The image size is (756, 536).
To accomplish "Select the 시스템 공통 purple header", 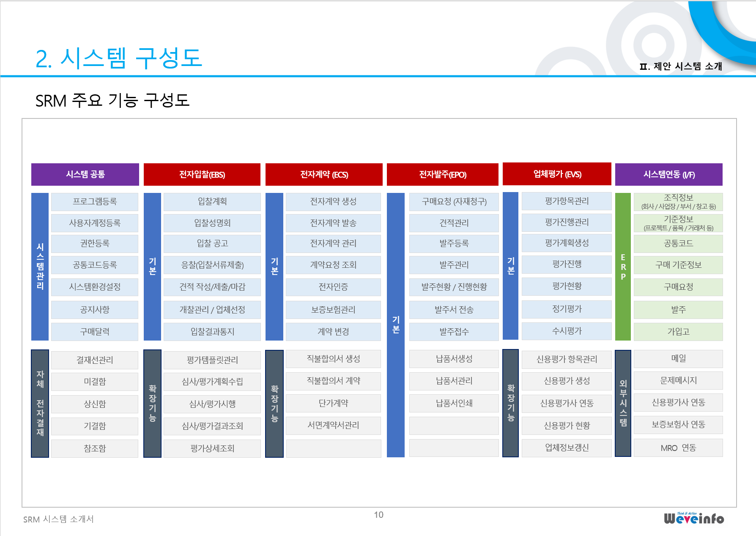I will (85, 174).
